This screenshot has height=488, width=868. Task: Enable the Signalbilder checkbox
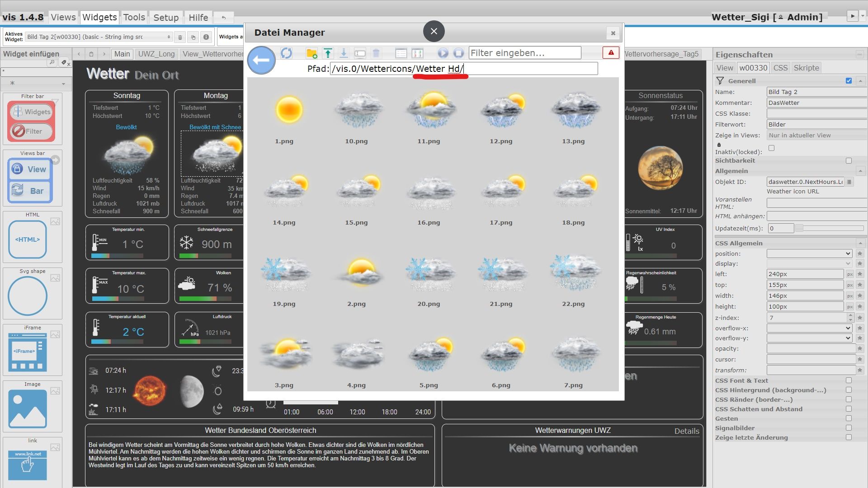(x=849, y=428)
